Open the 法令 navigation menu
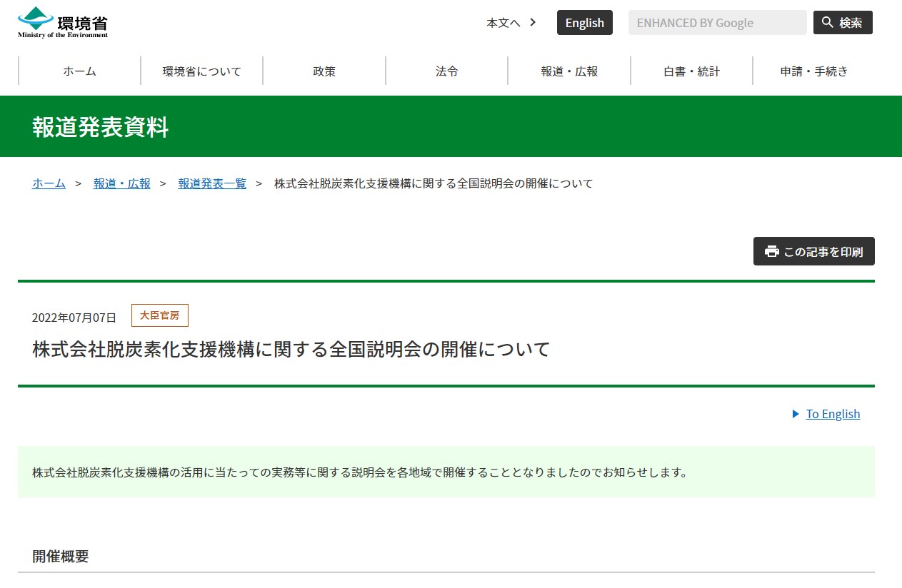902x588 pixels. pos(446,71)
